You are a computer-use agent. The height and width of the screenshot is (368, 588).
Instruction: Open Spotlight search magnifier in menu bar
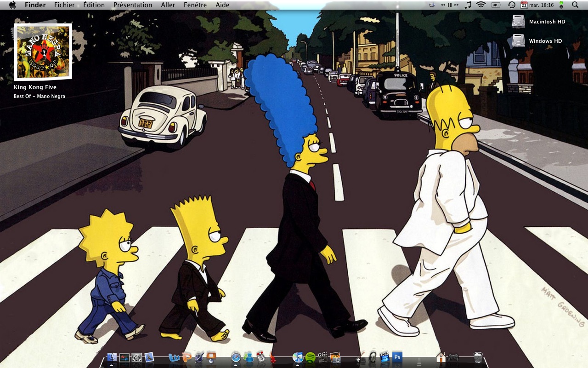575,5
